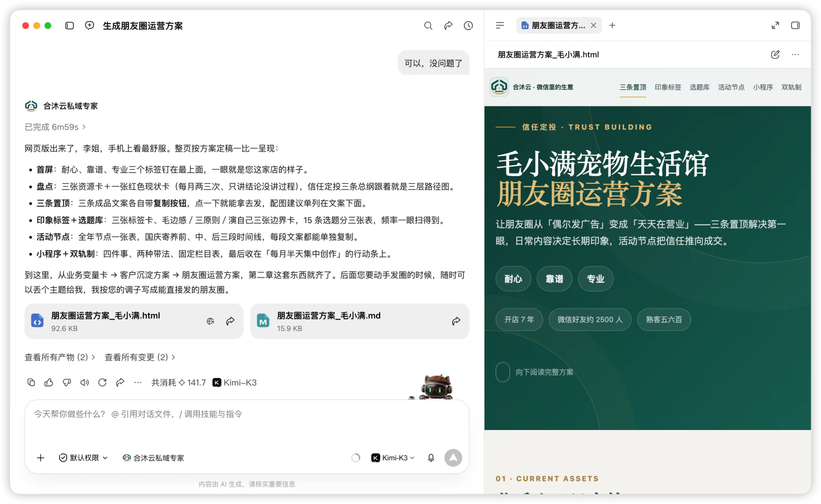Share the 朋友圈运营方案_毛小满.html file card
The image size is (821, 504).
tap(230, 321)
